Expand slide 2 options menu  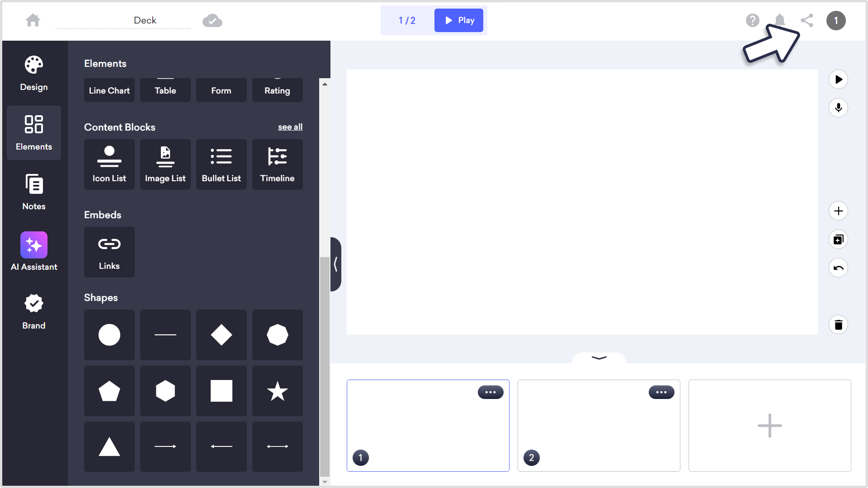[662, 392]
